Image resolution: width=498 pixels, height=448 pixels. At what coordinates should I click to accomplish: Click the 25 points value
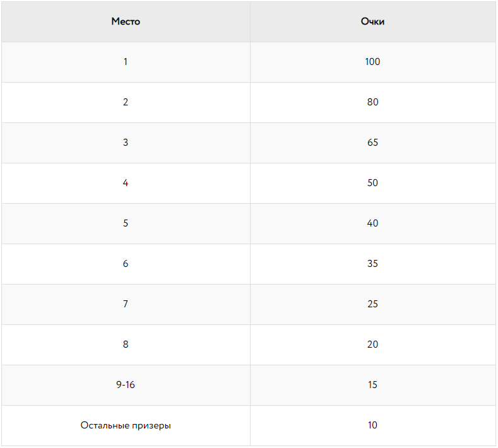click(x=372, y=304)
